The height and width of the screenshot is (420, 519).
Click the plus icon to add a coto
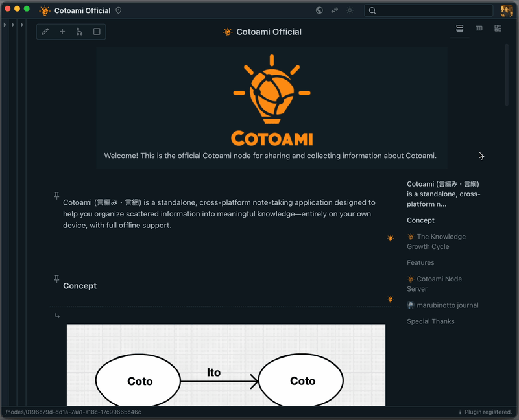[62, 32]
